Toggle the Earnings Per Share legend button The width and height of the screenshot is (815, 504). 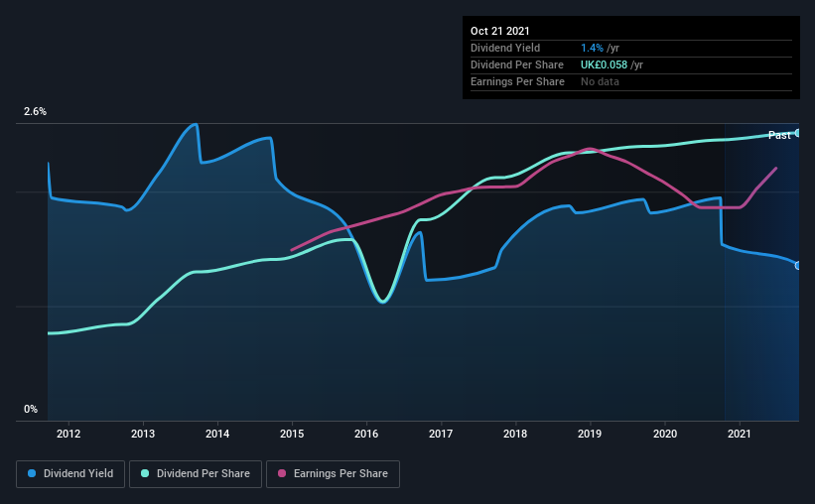tap(333, 474)
